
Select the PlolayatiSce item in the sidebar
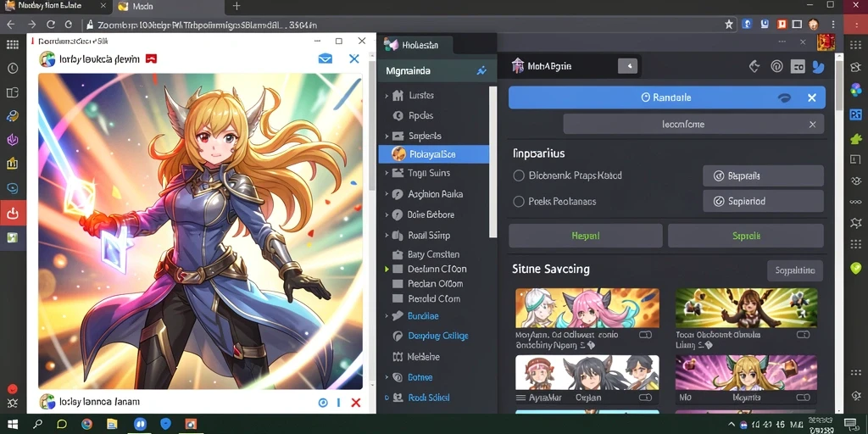pos(433,154)
